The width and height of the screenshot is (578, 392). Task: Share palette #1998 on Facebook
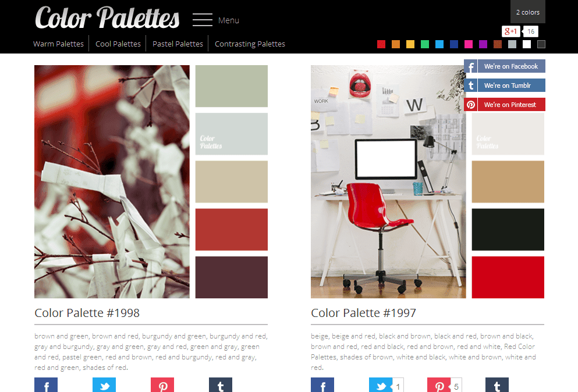[46, 384]
